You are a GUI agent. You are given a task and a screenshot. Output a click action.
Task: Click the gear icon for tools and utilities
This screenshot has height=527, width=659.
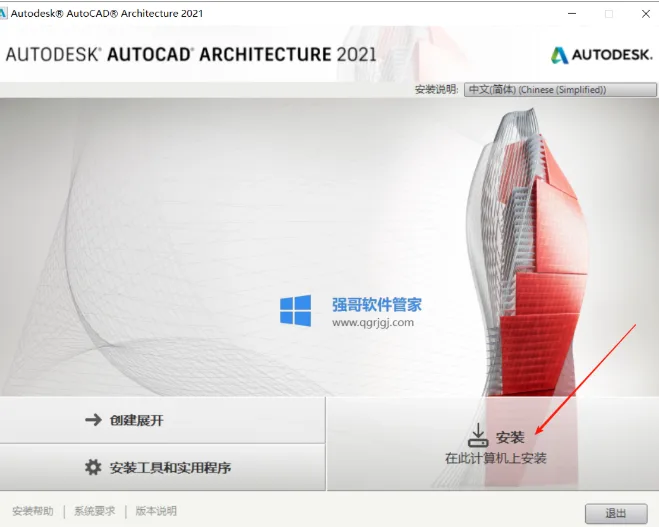click(93, 467)
